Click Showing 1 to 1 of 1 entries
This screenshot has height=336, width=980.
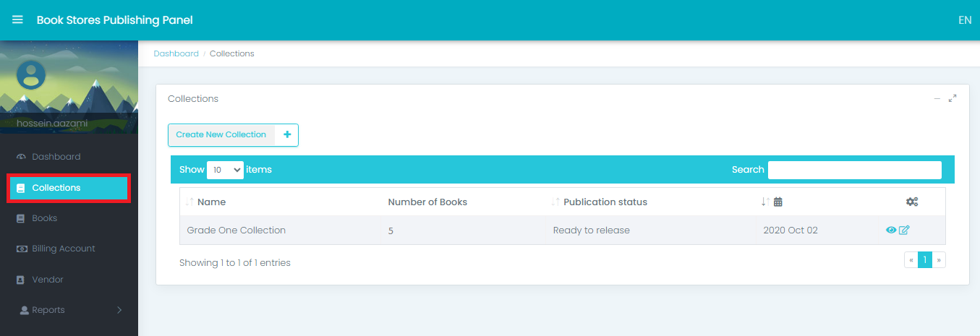click(235, 263)
